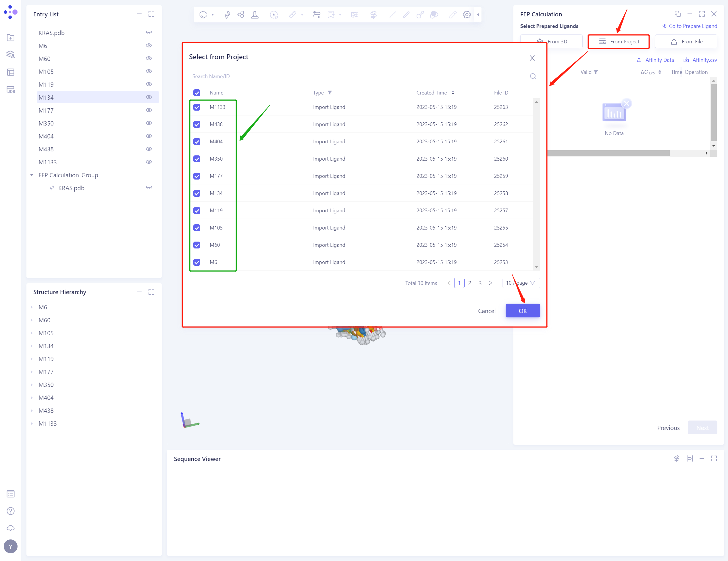Open the user avatar Y
728x561 pixels.
(11, 546)
